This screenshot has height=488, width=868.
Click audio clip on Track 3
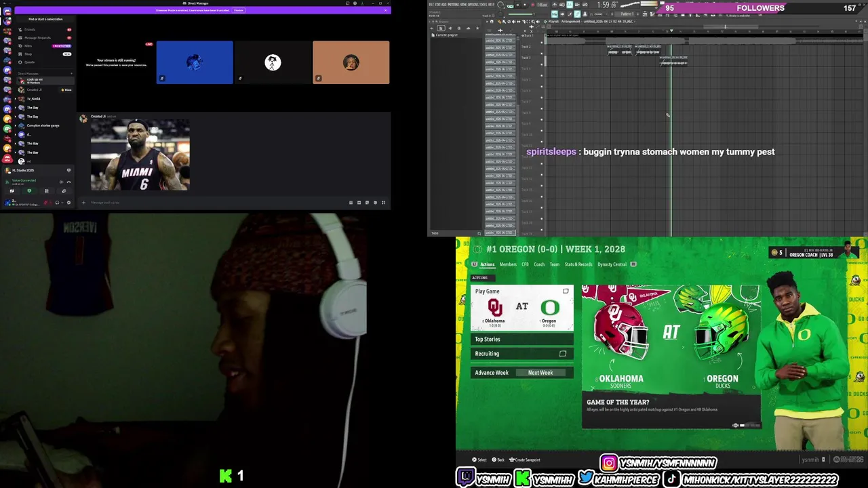pyautogui.click(x=673, y=61)
